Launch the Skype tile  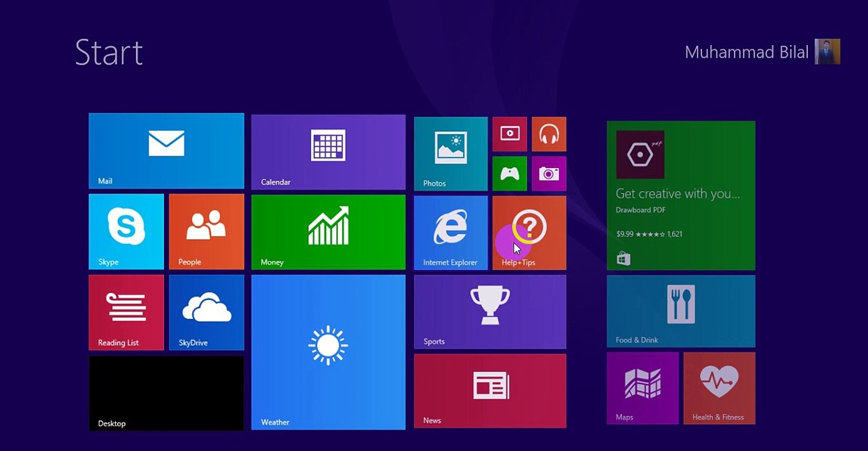click(126, 232)
